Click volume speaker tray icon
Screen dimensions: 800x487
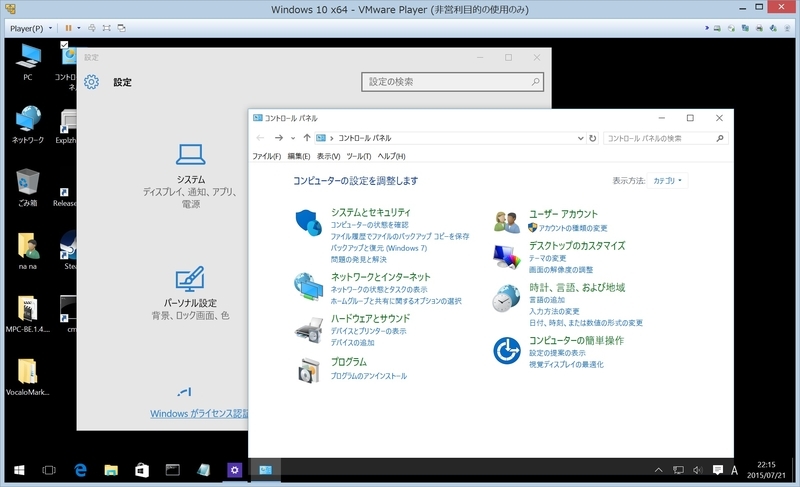[x=697, y=470]
